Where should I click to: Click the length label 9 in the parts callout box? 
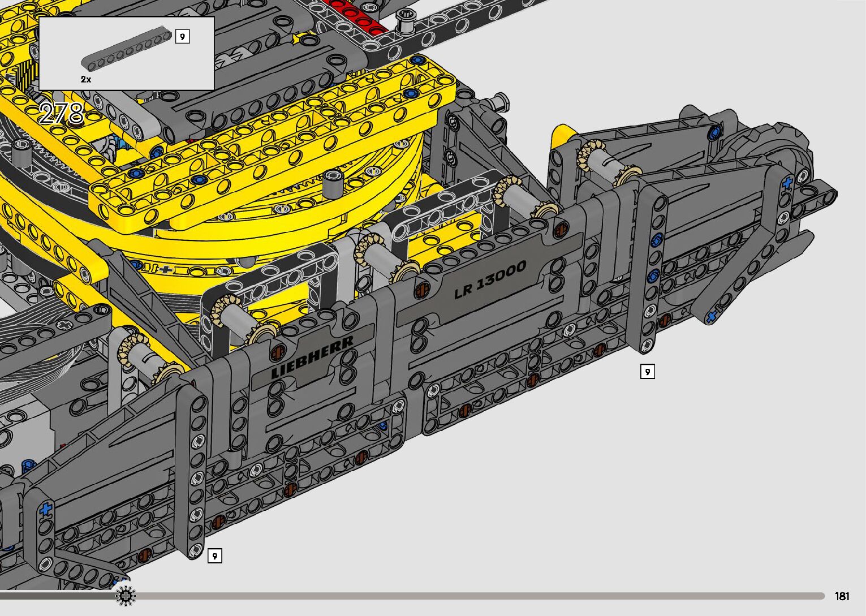182,37
